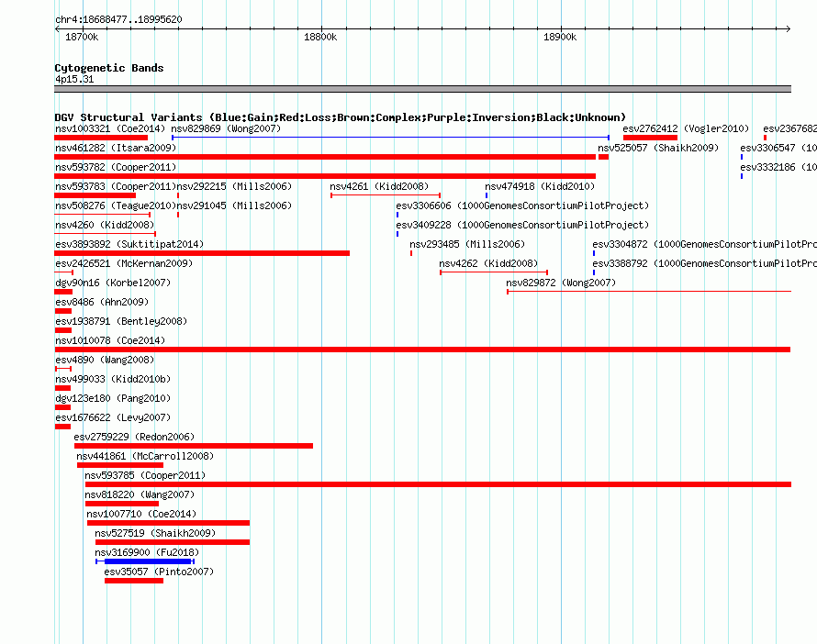Select nsv527519 (Shaikh2009) label

point(155,533)
